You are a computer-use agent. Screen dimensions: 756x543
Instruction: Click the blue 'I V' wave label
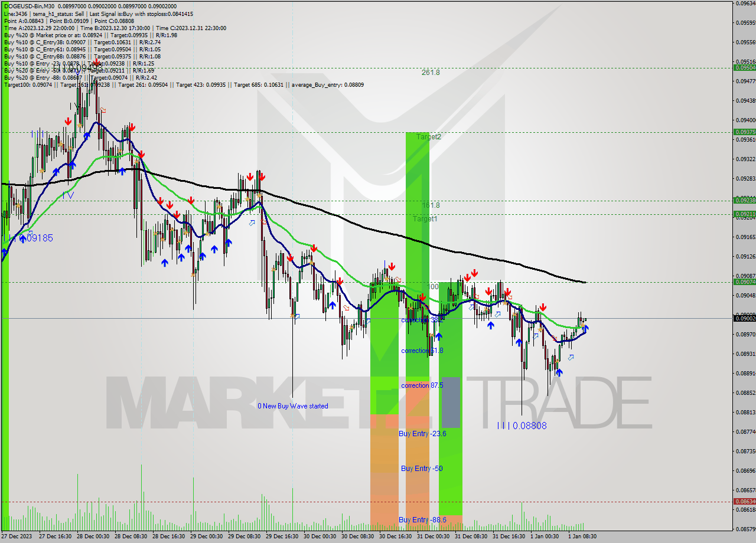[68, 195]
